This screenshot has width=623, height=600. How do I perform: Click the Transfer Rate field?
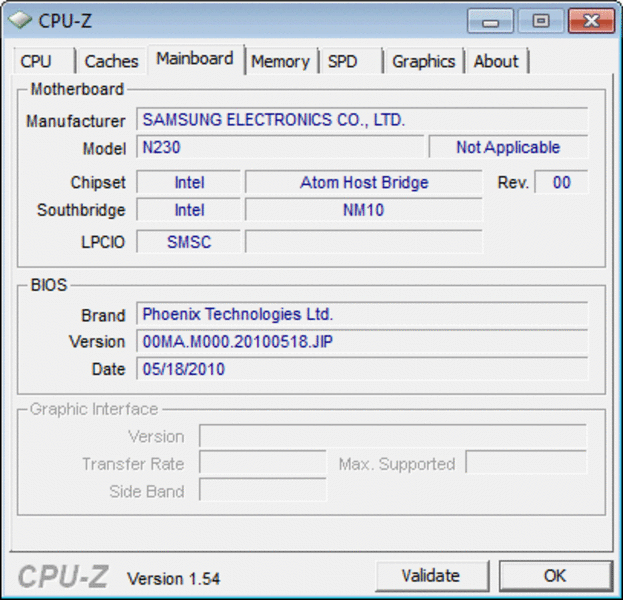pos(263,462)
